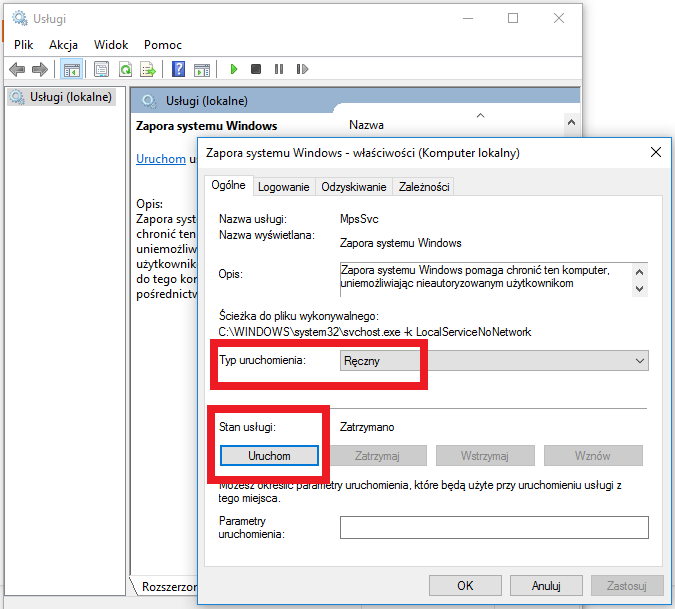Stop the service with the square icon
This screenshot has height=609, width=675.
pos(256,69)
